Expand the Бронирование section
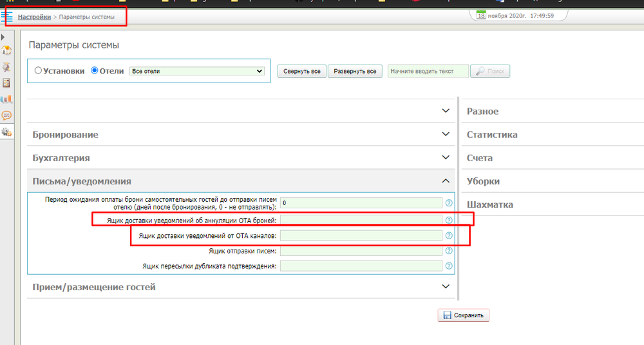 point(446,134)
